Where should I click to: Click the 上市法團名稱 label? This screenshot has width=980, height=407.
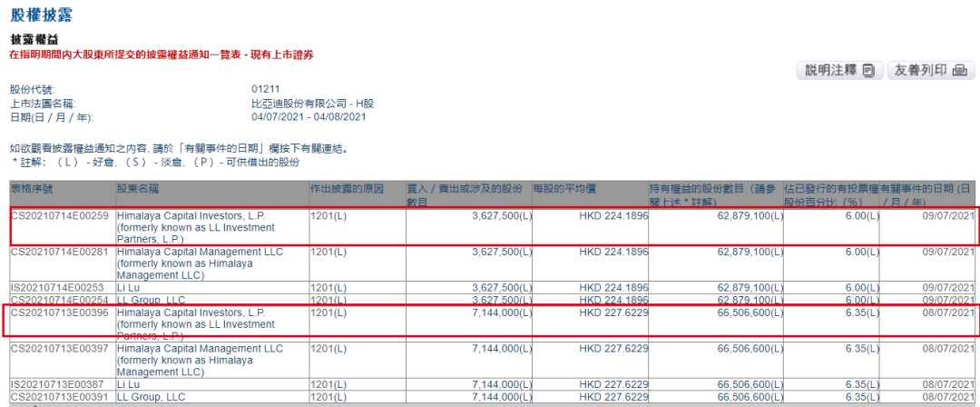pyautogui.click(x=44, y=104)
